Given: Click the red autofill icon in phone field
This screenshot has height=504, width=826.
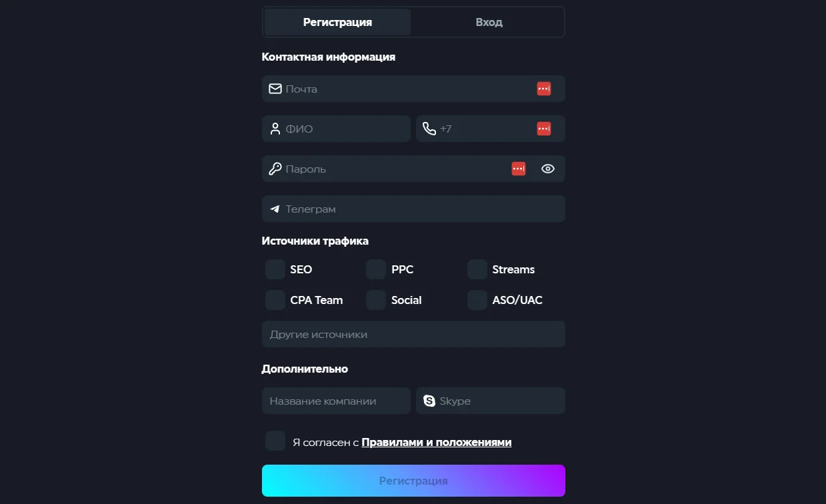Looking at the screenshot, I should (x=543, y=128).
